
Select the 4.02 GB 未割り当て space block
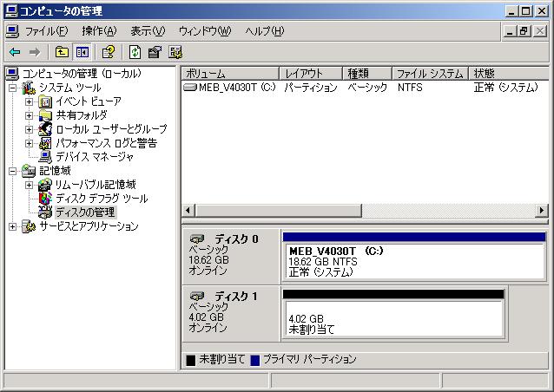pyautogui.click(x=393, y=314)
